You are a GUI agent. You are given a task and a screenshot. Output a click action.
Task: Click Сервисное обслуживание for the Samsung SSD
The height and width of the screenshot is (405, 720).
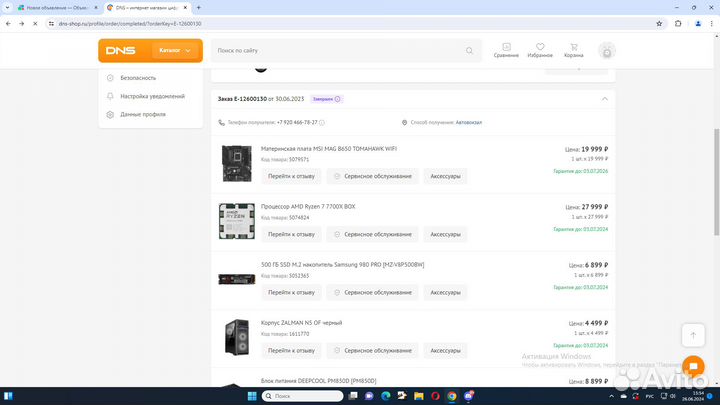point(372,292)
